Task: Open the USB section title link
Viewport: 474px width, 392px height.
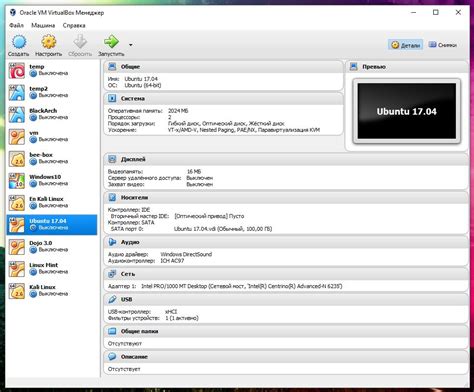Action: tap(126, 299)
